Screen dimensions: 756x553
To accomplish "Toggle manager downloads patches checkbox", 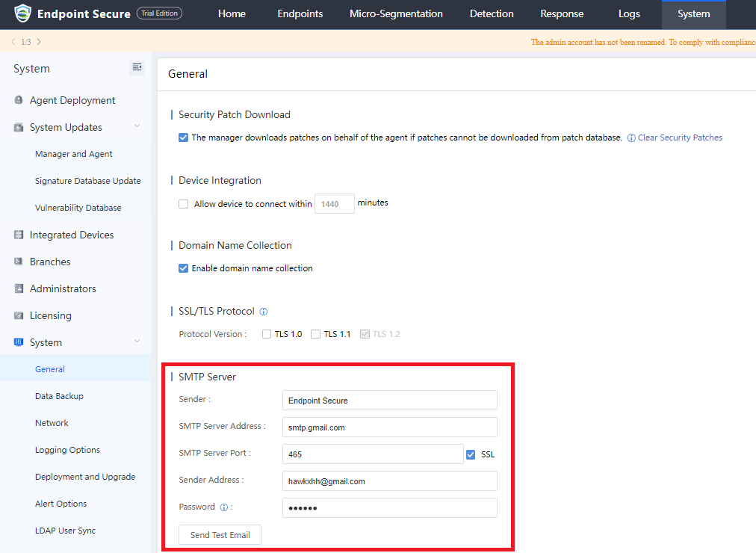I will click(x=183, y=138).
